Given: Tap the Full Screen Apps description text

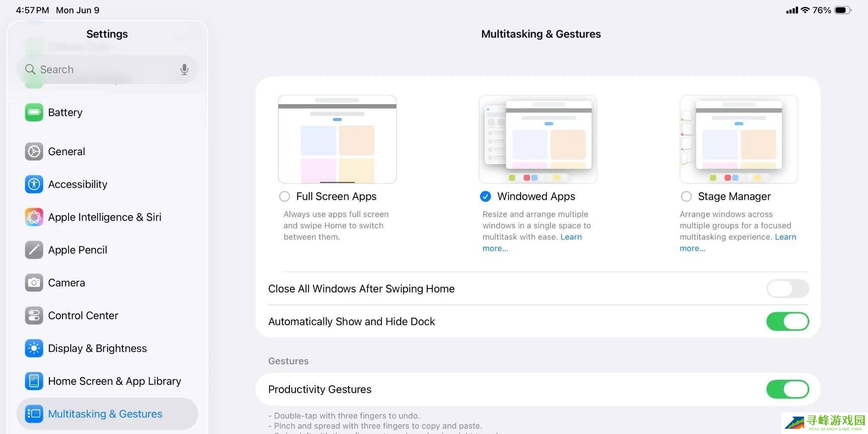Looking at the screenshot, I should 336,226.
